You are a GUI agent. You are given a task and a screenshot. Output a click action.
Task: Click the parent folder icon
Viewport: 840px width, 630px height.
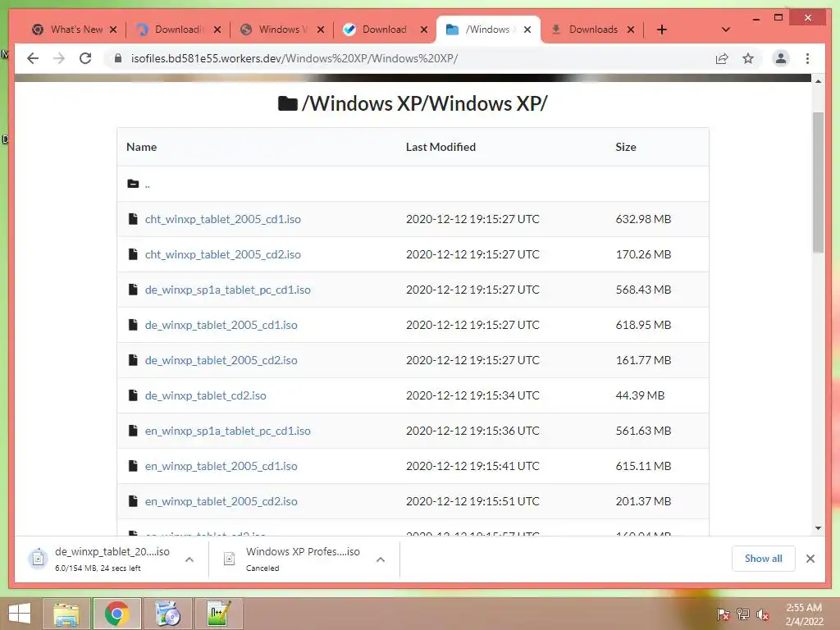click(x=133, y=184)
